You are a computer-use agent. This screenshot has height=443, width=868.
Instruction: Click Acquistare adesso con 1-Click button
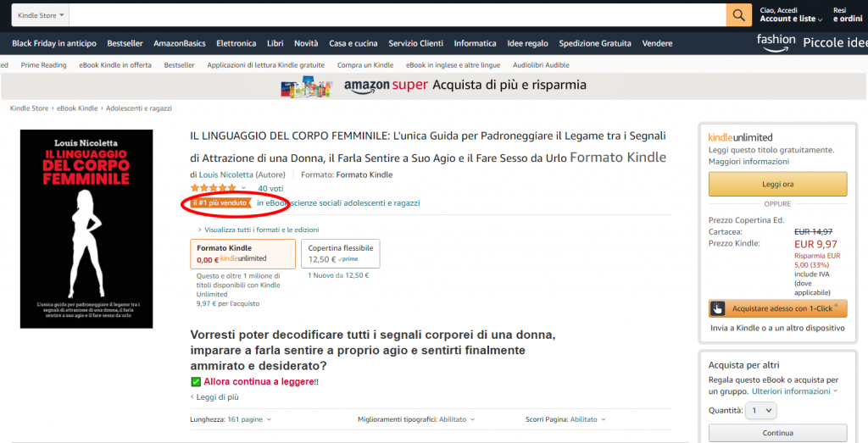click(x=778, y=308)
